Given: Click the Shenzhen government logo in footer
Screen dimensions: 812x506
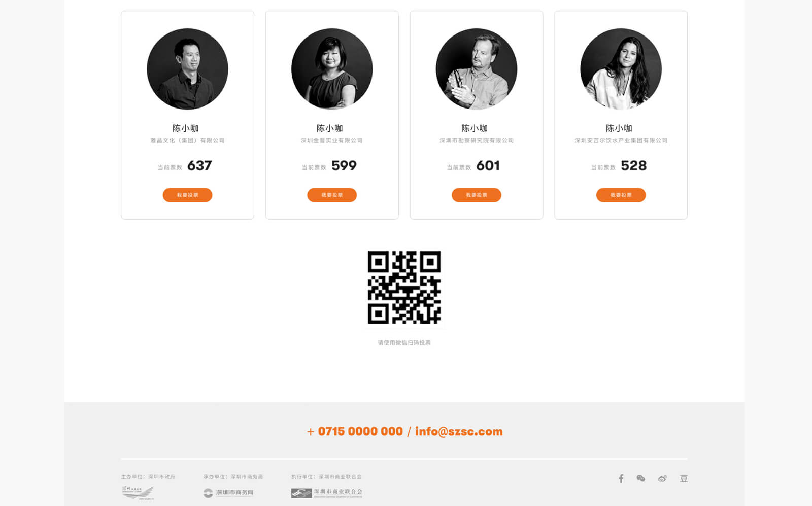Looking at the screenshot, I should [x=138, y=493].
